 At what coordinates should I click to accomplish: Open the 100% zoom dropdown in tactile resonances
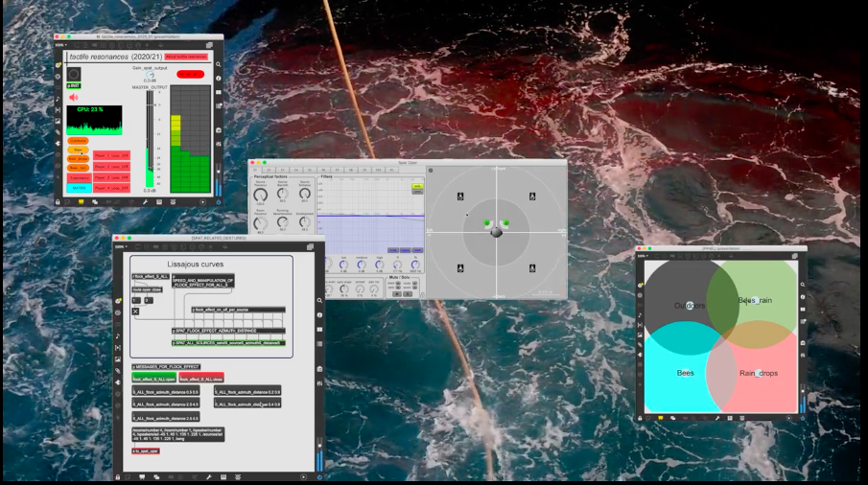click(59, 45)
